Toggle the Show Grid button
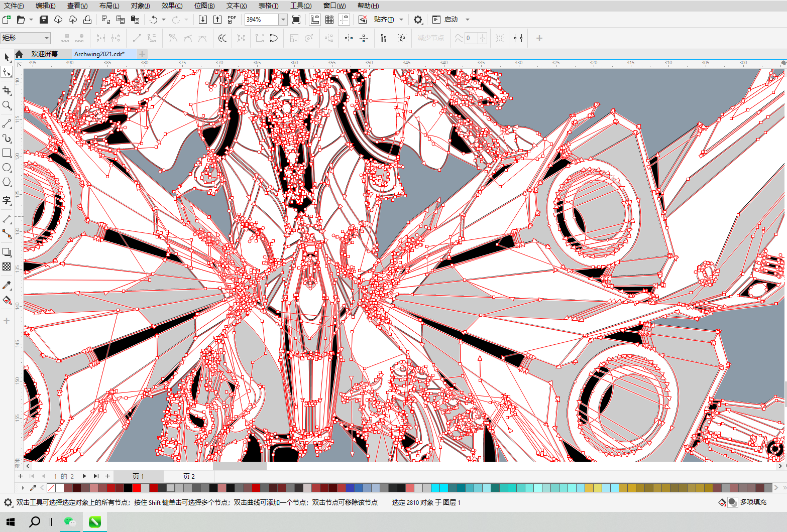 (x=329, y=20)
